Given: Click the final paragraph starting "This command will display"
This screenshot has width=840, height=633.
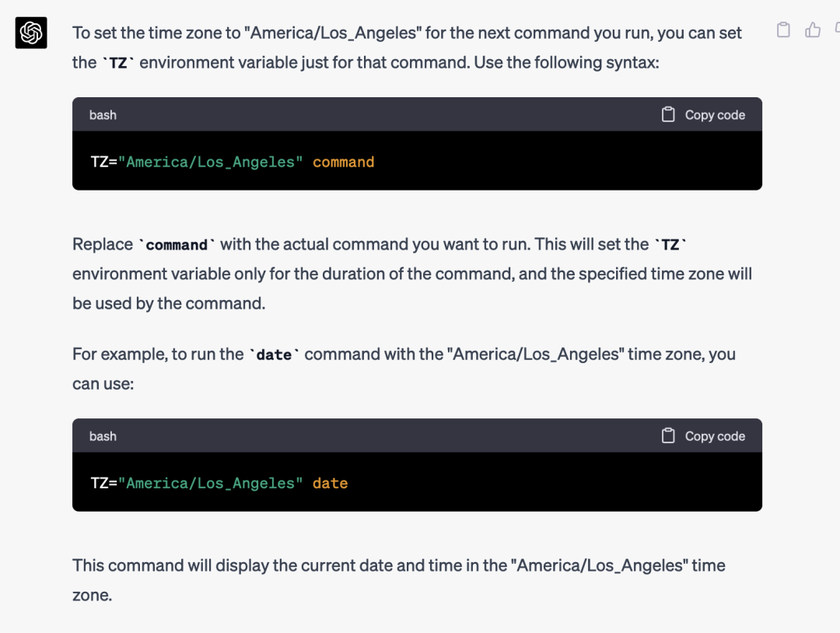Looking at the screenshot, I should pyautogui.click(x=399, y=580).
